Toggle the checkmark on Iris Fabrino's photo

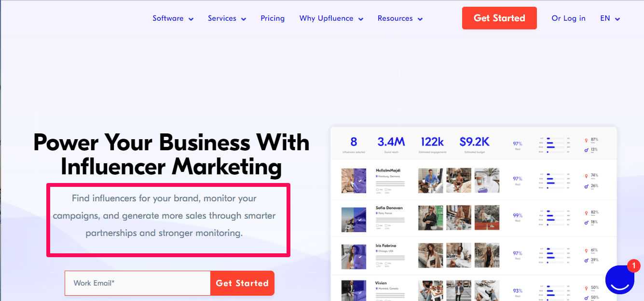359,257
